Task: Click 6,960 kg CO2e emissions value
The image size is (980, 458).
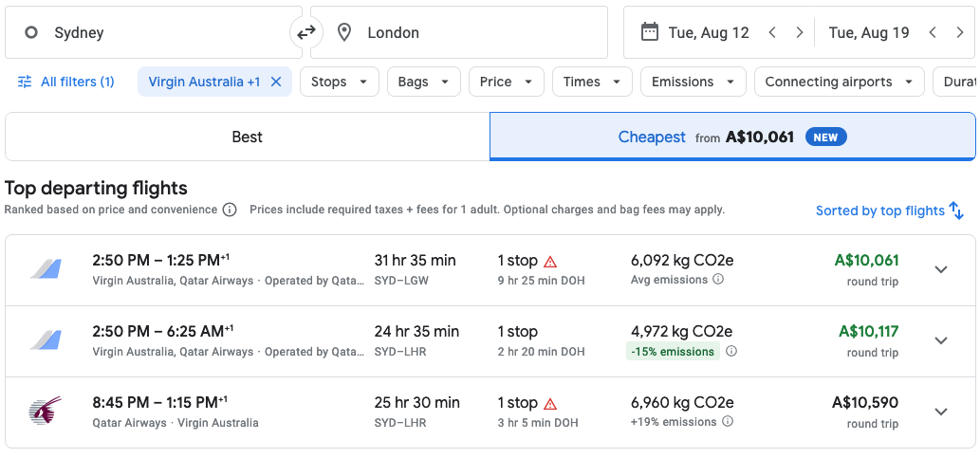Action: coord(682,403)
